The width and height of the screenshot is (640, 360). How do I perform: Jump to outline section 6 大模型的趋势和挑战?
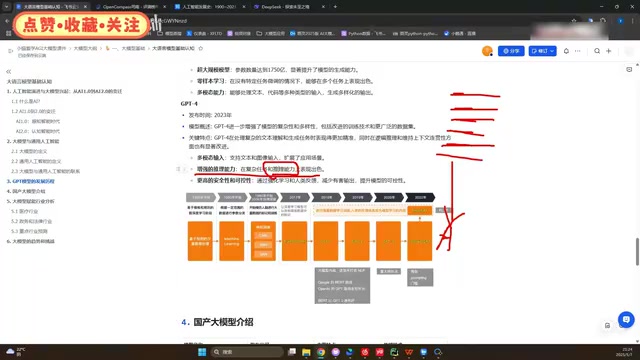[30, 241]
